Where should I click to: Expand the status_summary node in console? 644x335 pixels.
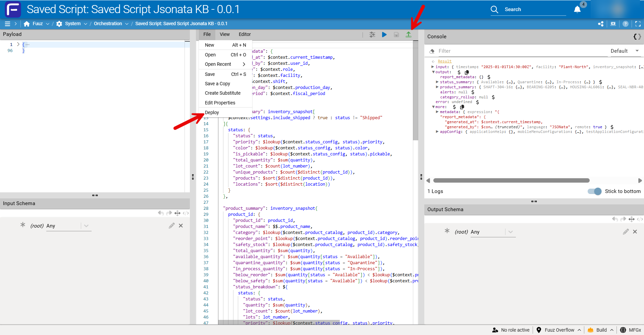coord(437,82)
